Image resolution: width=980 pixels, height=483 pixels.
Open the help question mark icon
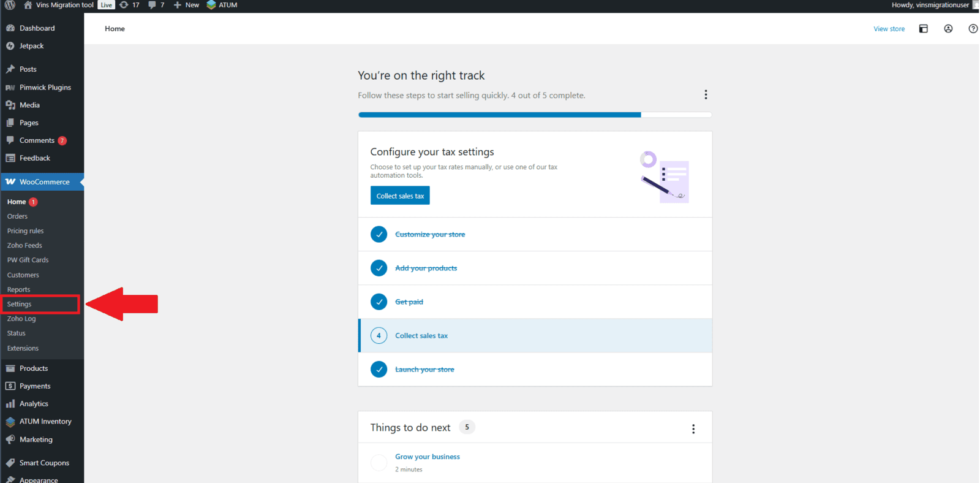point(973,29)
